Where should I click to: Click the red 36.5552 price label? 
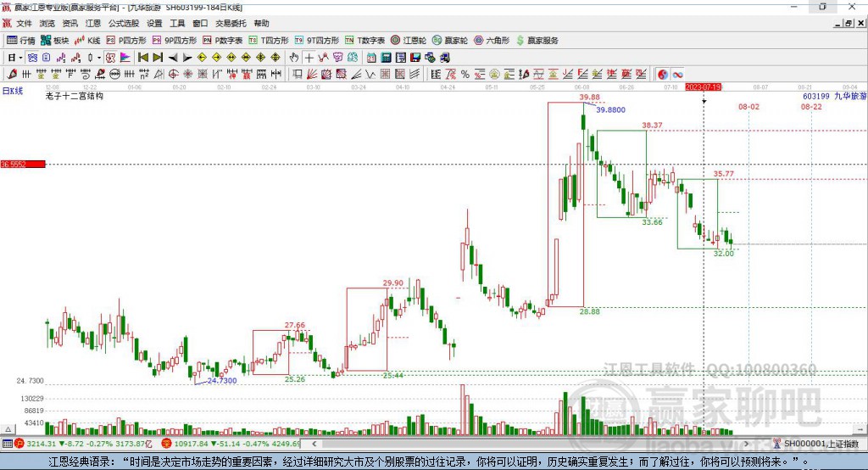click(x=23, y=164)
